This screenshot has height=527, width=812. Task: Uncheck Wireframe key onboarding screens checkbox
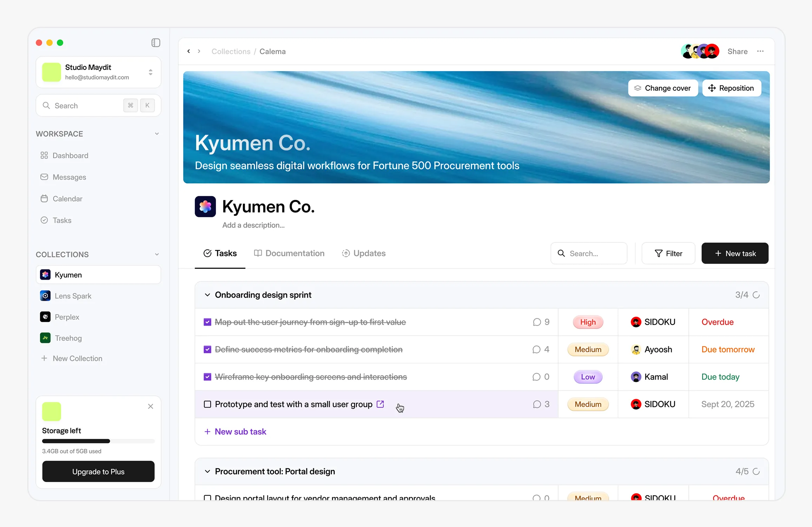[207, 377]
